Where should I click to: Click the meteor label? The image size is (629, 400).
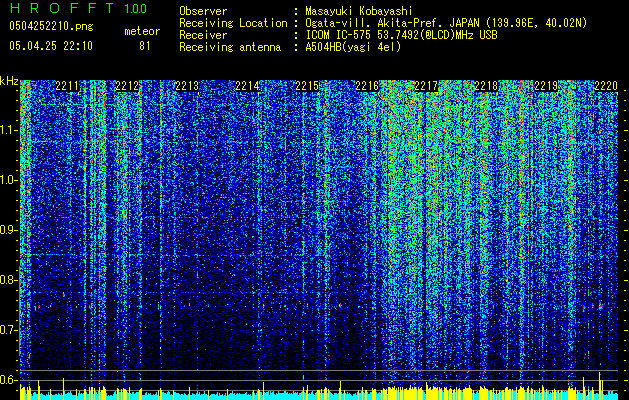tap(142, 31)
